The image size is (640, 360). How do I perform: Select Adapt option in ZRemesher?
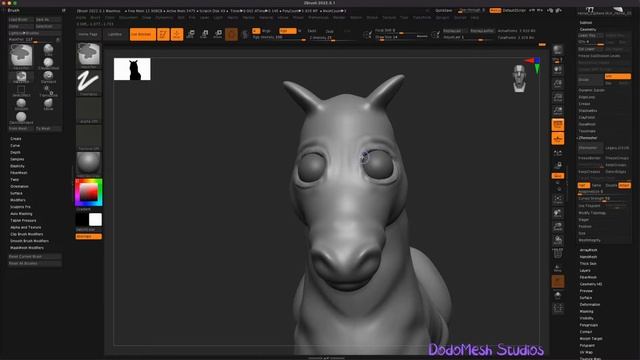point(624,185)
